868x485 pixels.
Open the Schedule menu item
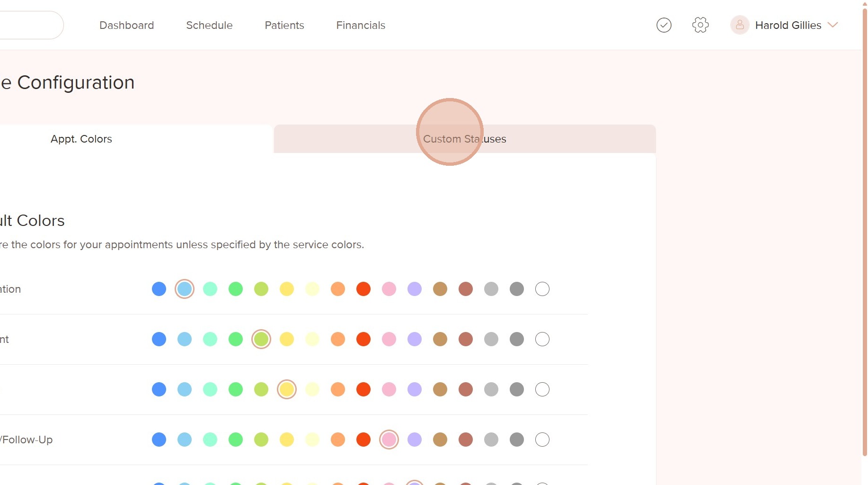point(209,25)
